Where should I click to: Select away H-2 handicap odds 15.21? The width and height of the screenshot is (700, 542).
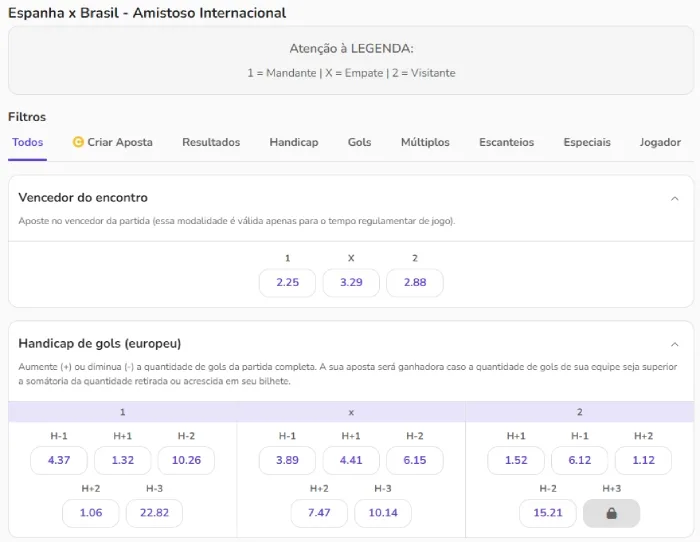(x=548, y=513)
